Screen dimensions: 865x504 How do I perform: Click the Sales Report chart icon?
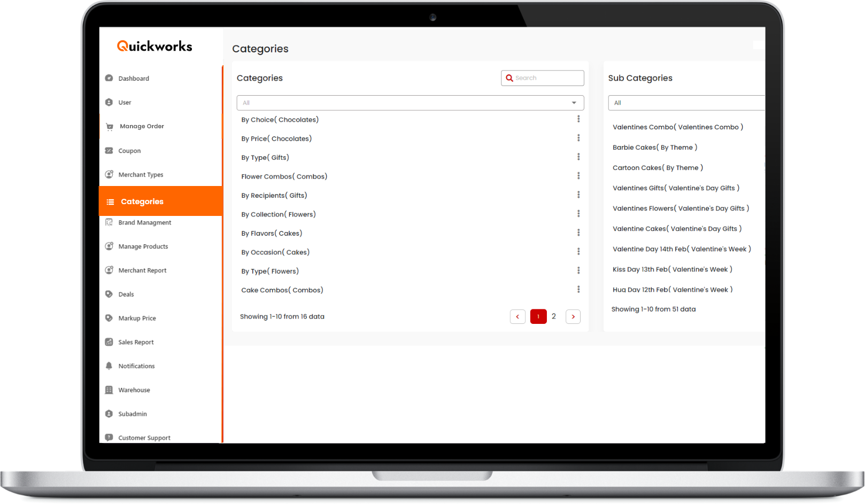tap(109, 342)
